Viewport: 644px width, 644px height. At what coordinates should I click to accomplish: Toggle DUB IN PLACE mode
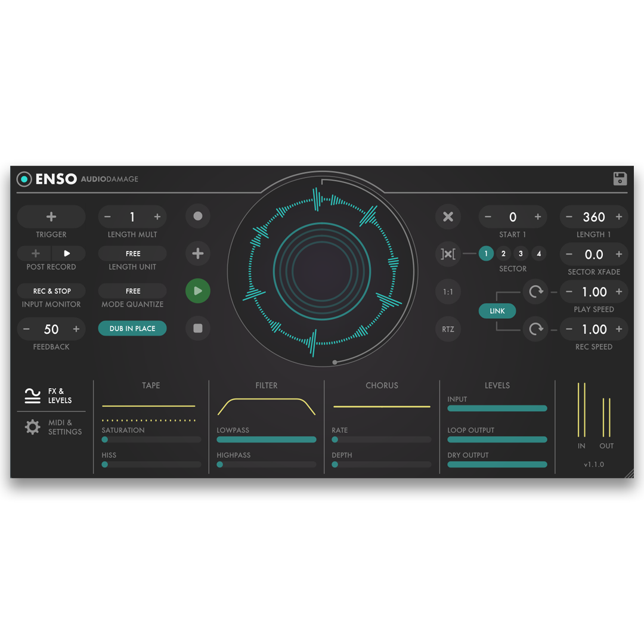(132, 328)
